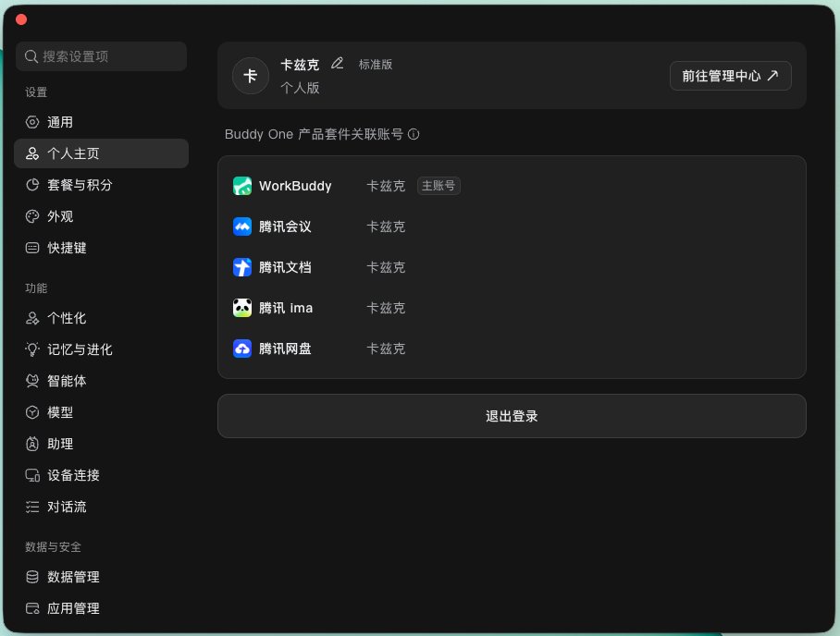
Task: Open 记忆与进化 settings
Action: [x=101, y=349]
